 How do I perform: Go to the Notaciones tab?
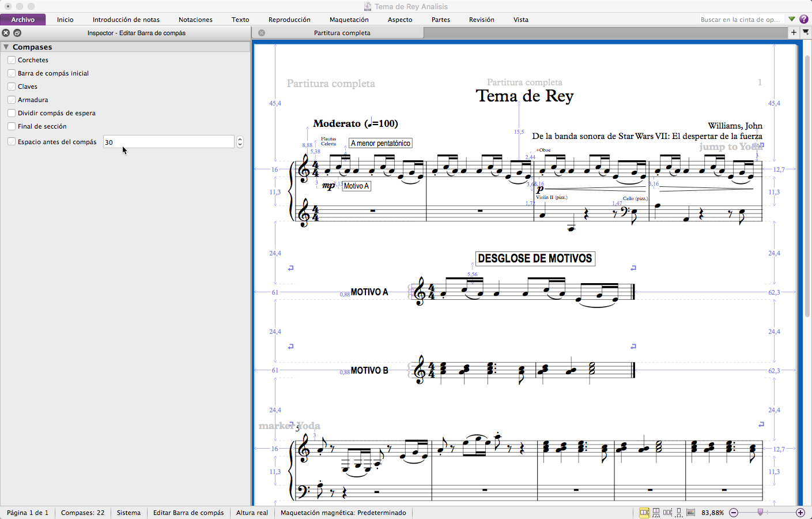click(x=195, y=20)
